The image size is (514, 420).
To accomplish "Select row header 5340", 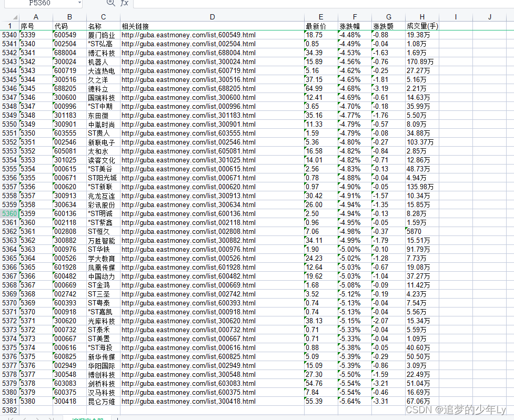I will pyautogui.click(x=9, y=35).
